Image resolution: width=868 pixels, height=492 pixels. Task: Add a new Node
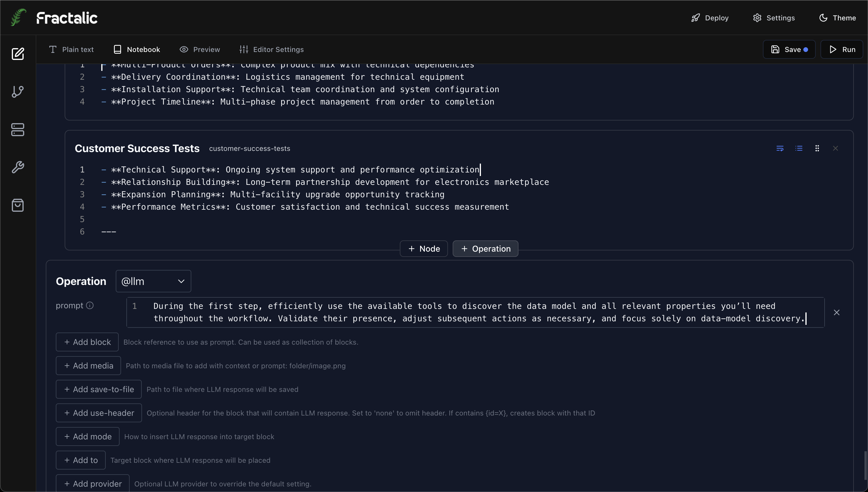click(x=424, y=249)
